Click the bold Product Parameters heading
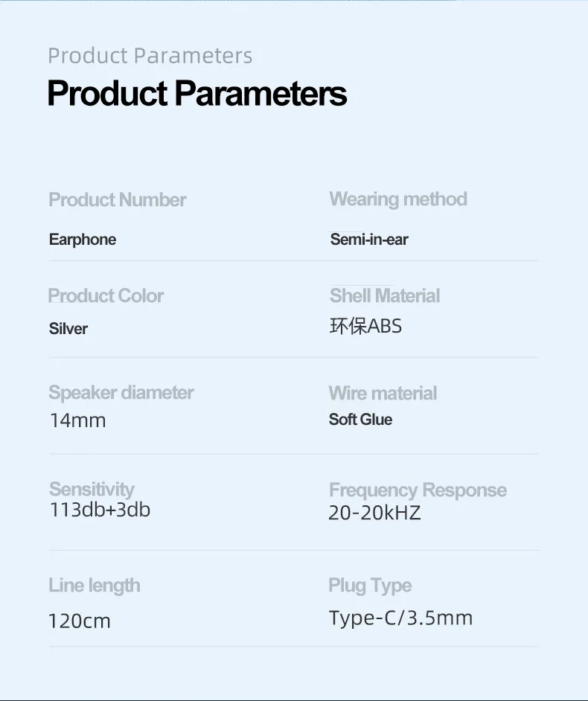Viewport: 588px width, 701px height. [x=196, y=94]
